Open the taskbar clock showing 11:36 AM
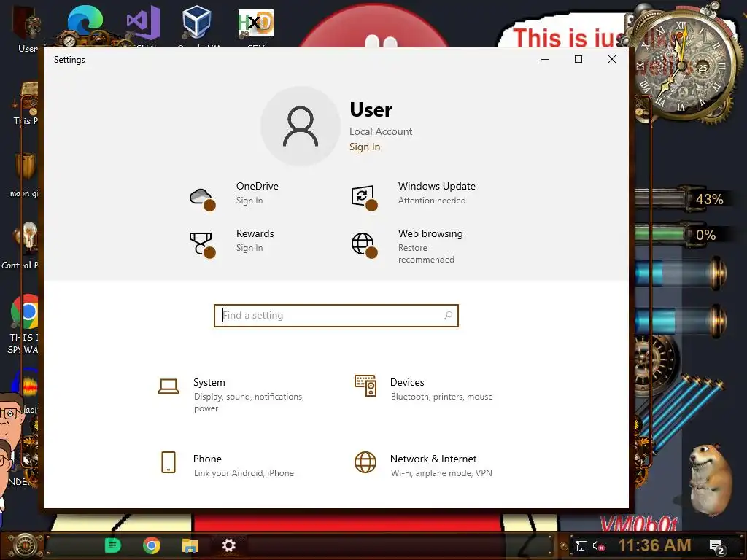 (x=654, y=545)
